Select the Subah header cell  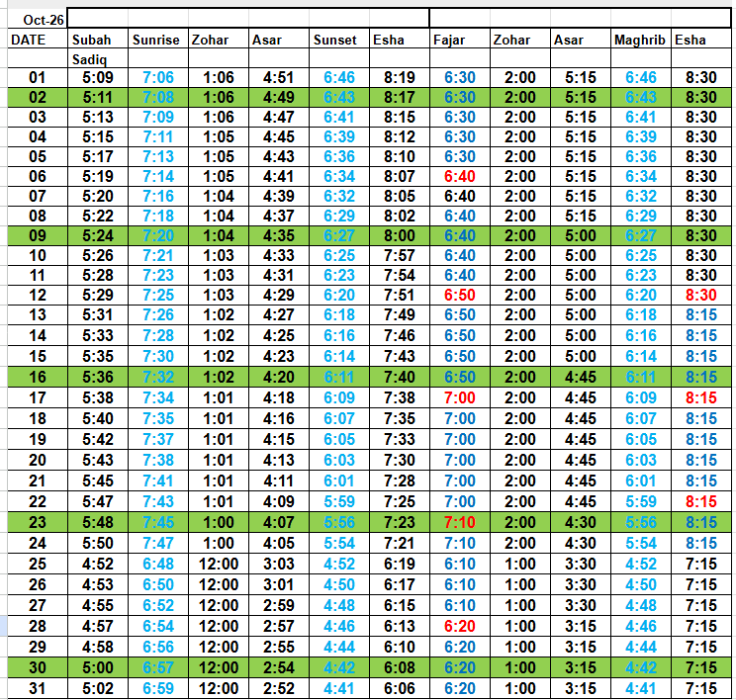[98, 40]
